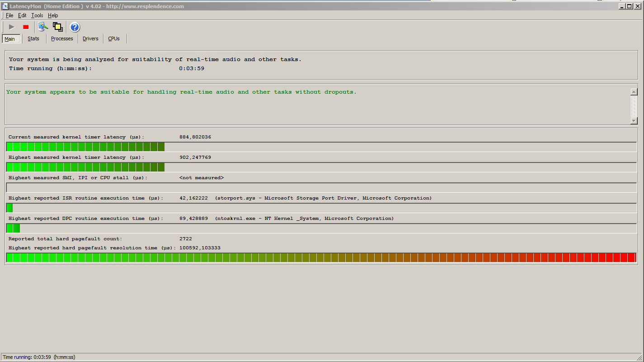Click the ntoskrnl.exe driver text
644x362 pixels.
304,219
